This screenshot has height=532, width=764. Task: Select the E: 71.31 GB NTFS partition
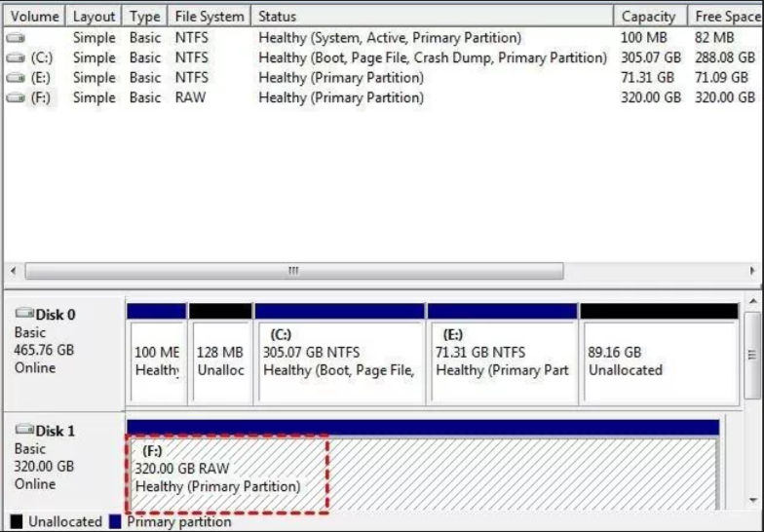(x=502, y=361)
